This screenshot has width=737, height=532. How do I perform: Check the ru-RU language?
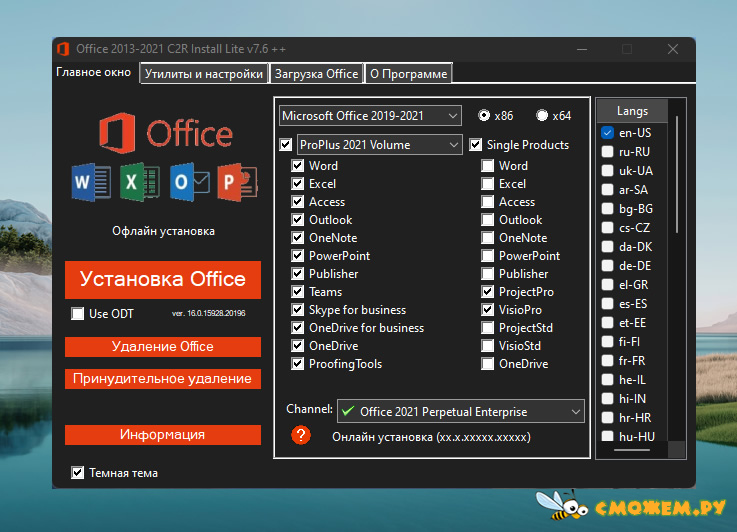(607, 151)
